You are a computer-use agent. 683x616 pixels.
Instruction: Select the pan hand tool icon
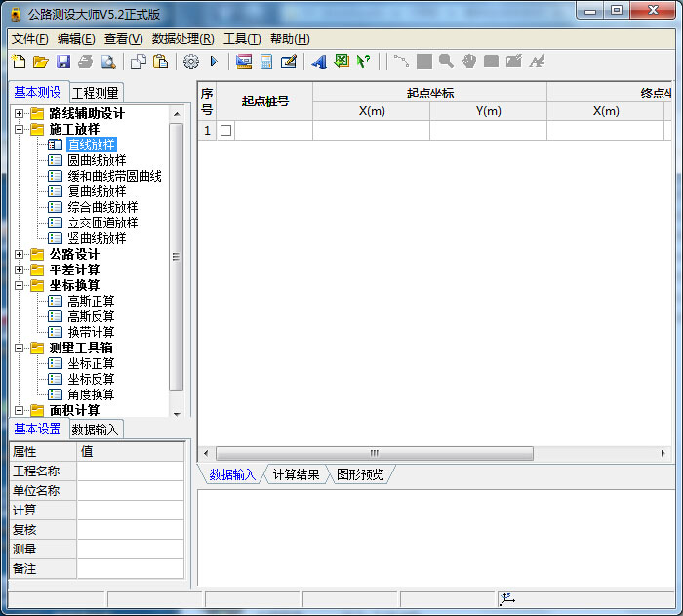click(x=468, y=62)
